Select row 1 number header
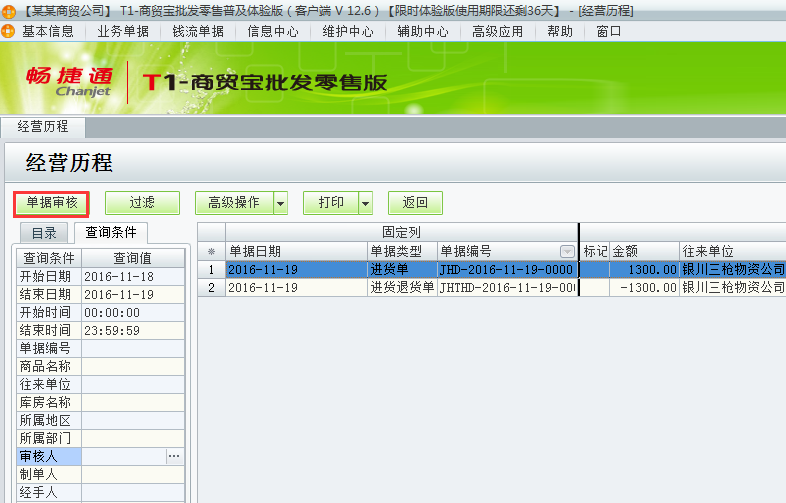Viewport: 786px width, 503px height. 212,270
